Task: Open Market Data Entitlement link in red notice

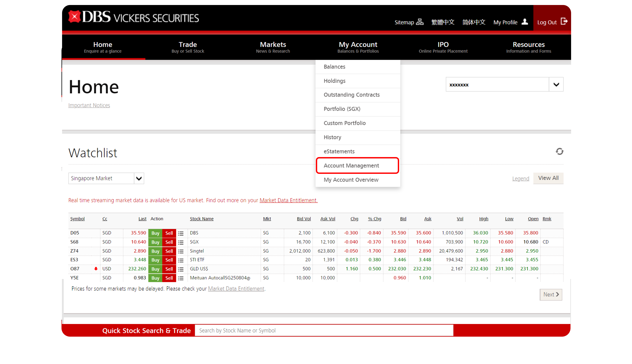Action: point(288,200)
